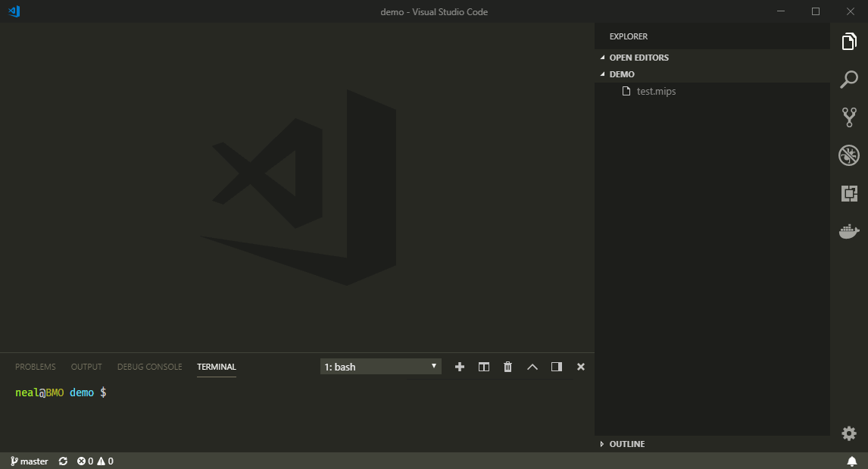Click the file icon next to test.mips
Image resolution: width=868 pixels, height=469 pixels.
(x=626, y=91)
